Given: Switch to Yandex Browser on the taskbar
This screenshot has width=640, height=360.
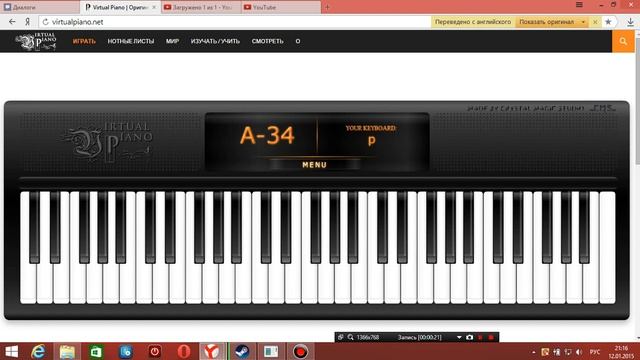Looking at the screenshot, I should click(x=211, y=351).
